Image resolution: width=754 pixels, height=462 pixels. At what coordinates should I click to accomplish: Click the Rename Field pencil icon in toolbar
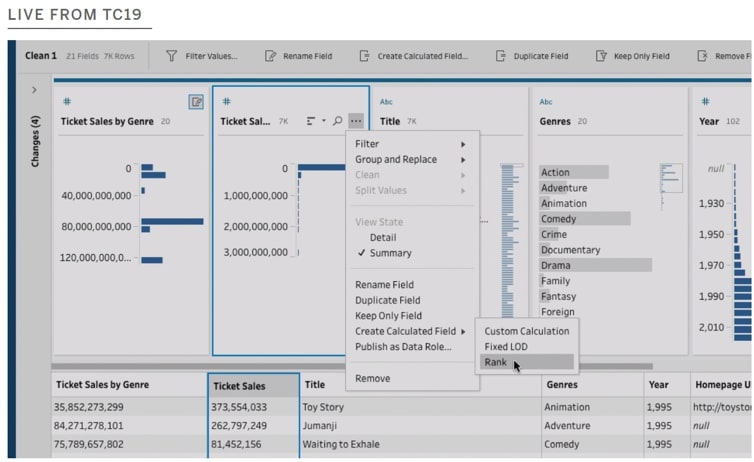coord(270,56)
